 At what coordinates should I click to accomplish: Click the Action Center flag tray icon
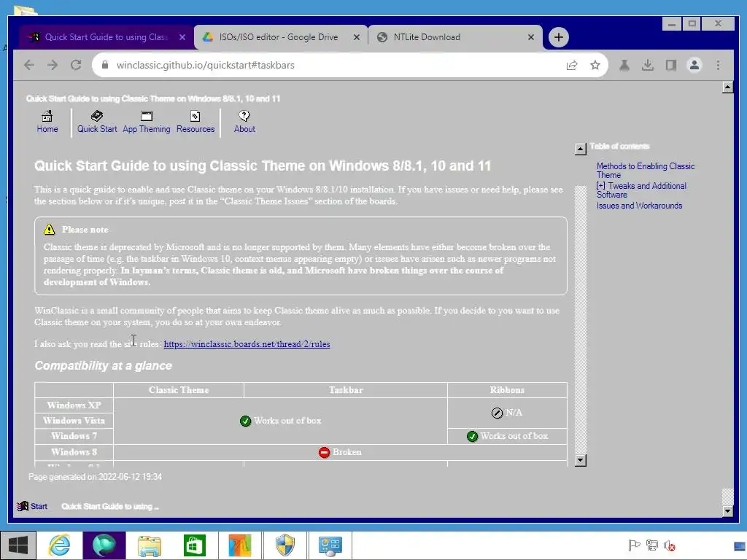(634, 545)
